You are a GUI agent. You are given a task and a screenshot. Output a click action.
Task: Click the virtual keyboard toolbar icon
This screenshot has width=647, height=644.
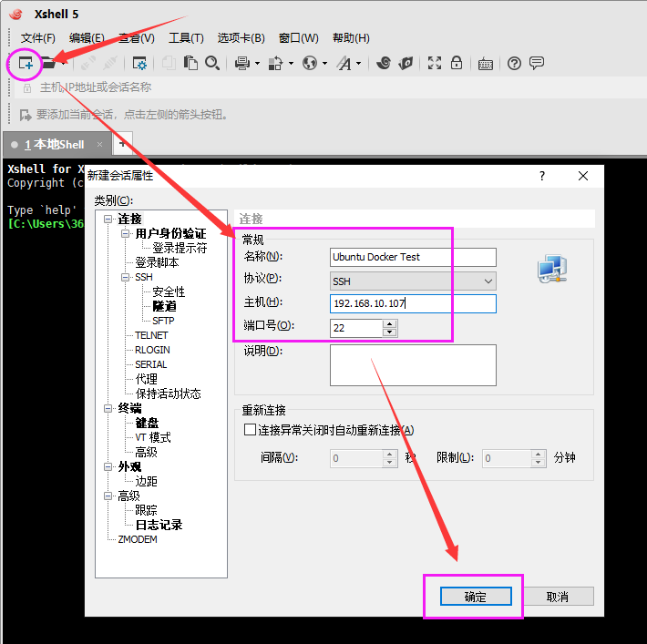(x=486, y=64)
